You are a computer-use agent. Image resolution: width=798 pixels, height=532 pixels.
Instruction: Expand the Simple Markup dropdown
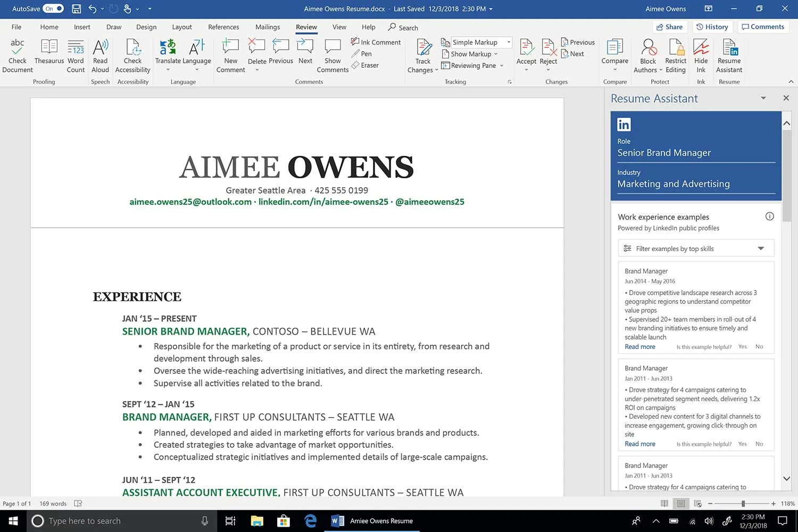pyautogui.click(x=509, y=42)
